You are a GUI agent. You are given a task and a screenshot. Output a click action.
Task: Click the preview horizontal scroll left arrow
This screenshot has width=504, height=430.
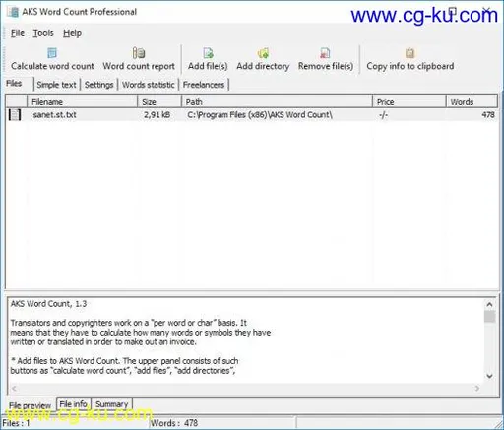coord(14,389)
